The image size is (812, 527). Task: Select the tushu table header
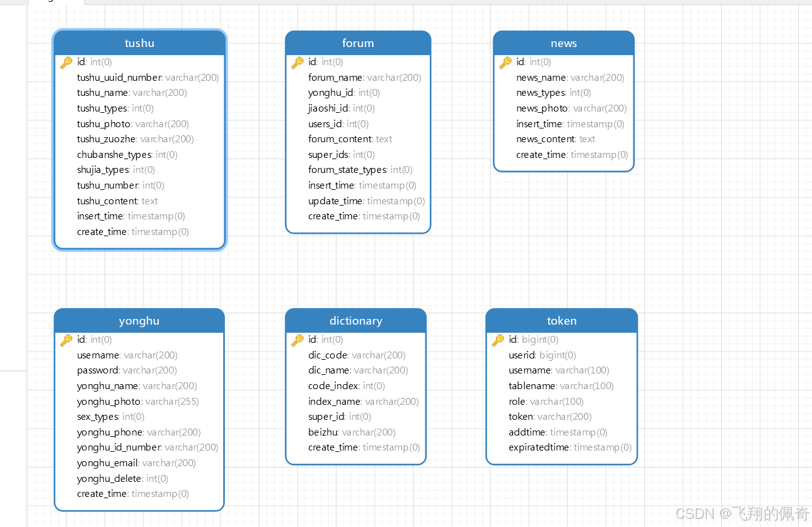pos(139,43)
